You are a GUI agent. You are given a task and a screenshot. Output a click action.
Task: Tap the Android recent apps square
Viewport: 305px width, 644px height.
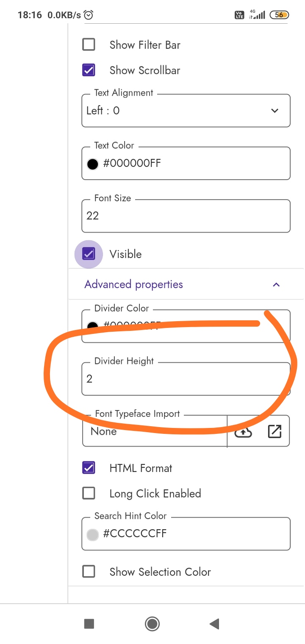89,624
